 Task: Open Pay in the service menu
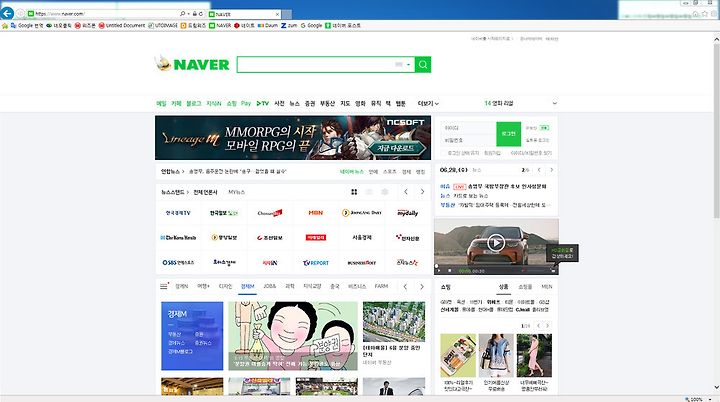pos(246,103)
